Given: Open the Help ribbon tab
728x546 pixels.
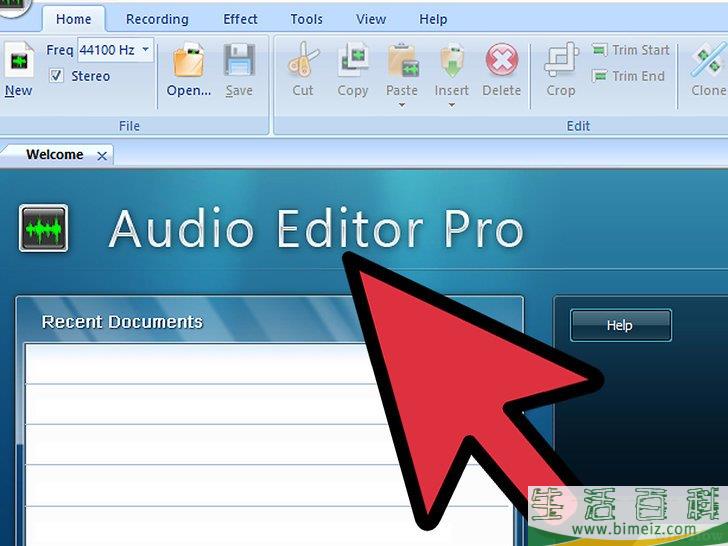Looking at the screenshot, I should [433, 19].
